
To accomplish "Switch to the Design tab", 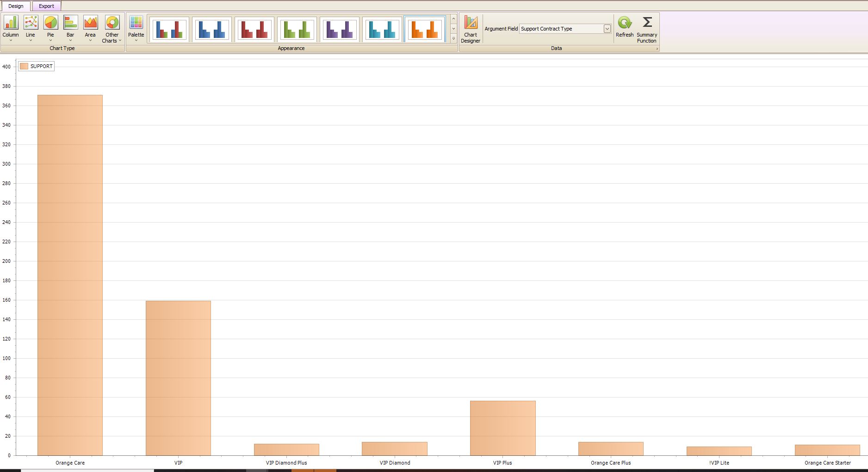I will point(16,6).
